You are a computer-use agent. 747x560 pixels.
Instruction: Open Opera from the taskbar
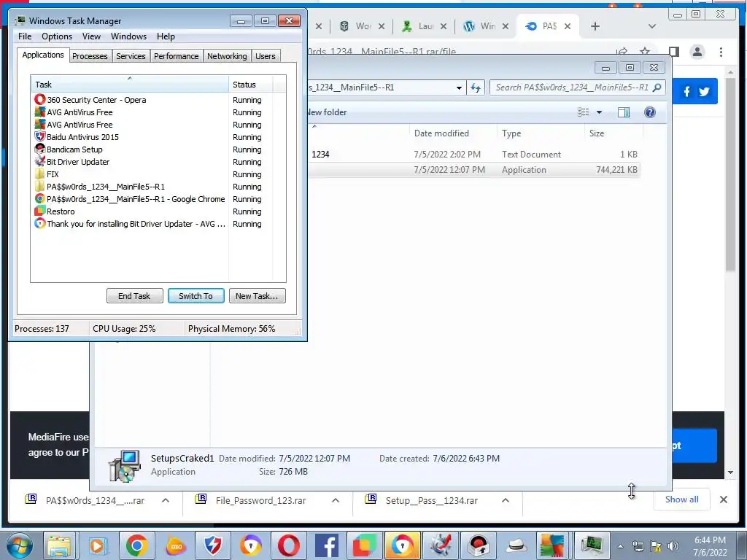click(x=289, y=545)
